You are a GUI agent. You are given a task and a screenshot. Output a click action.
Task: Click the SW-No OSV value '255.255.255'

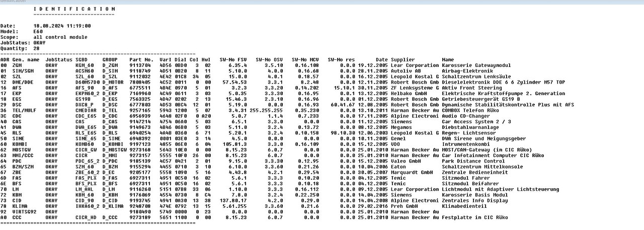tap(266, 110)
